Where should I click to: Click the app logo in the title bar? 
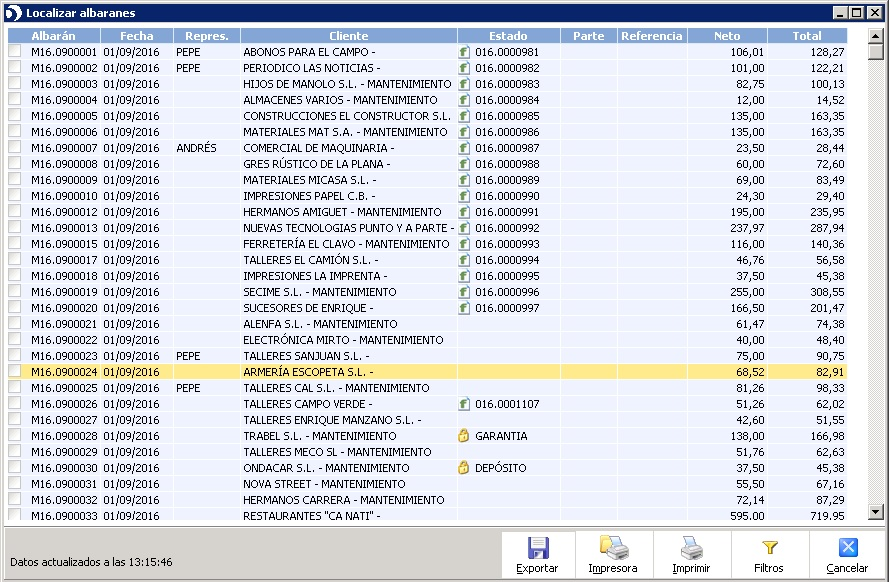(13, 13)
